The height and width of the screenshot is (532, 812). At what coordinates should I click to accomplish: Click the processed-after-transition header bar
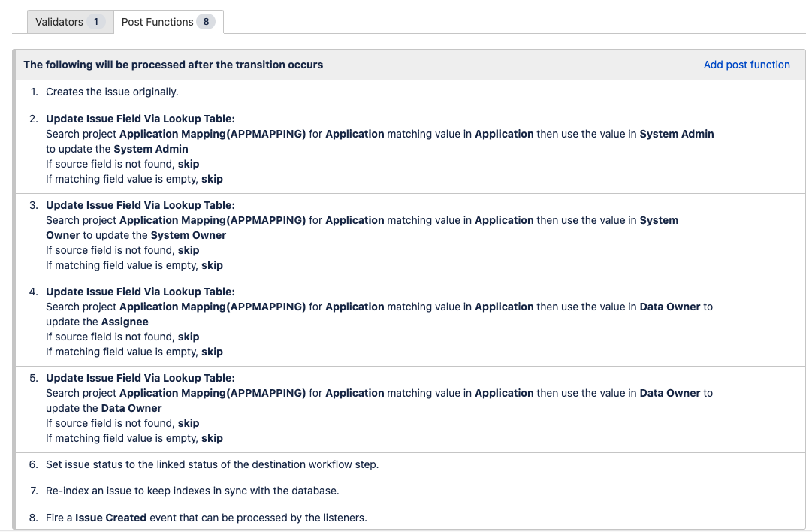[173, 65]
